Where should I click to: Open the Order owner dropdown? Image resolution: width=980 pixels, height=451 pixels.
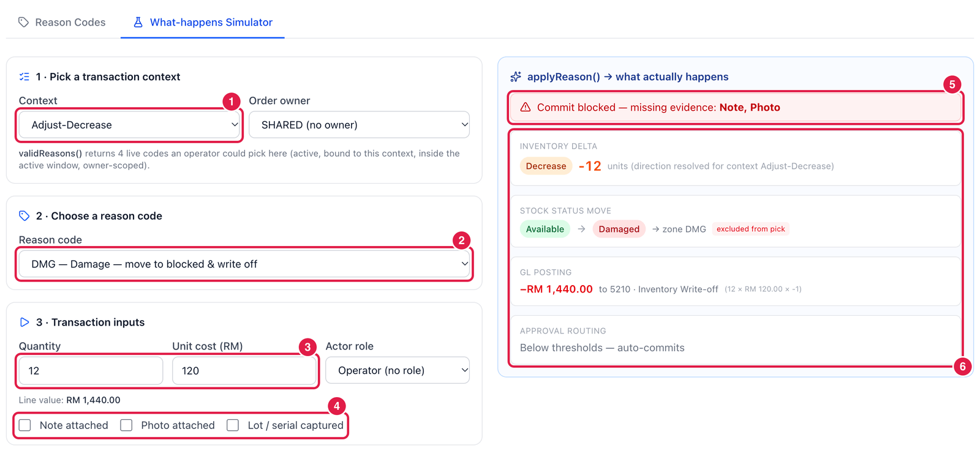click(x=359, y=125)
